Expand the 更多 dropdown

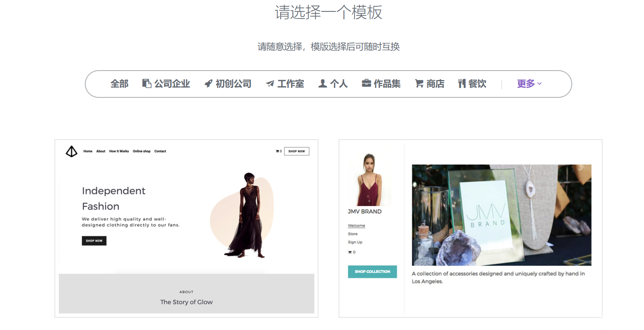point(529,84)
